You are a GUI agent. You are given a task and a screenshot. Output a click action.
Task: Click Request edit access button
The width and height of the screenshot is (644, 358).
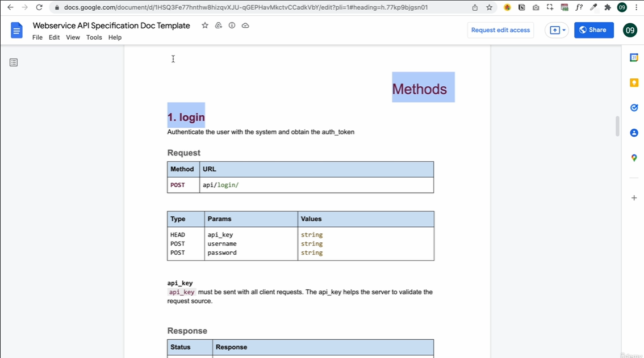pyautogui.click(x=501, y=30)
